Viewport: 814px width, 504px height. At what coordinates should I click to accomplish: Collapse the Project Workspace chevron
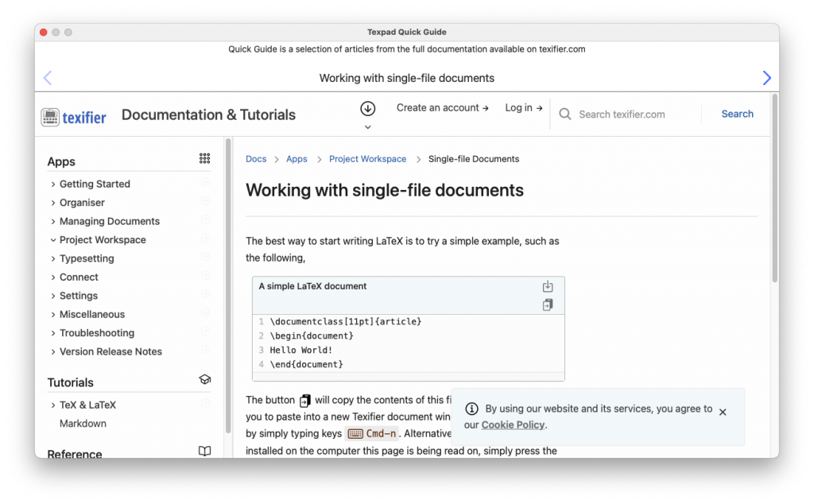pos(53,240)
